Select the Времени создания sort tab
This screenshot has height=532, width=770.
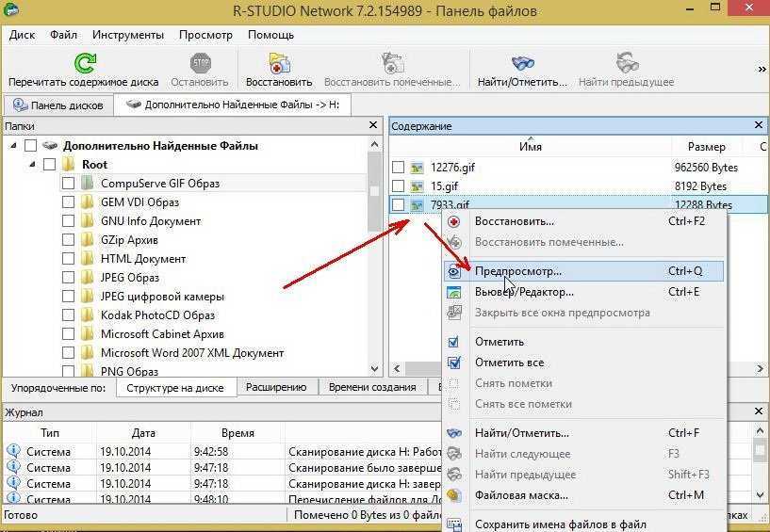tap(372, 387)
